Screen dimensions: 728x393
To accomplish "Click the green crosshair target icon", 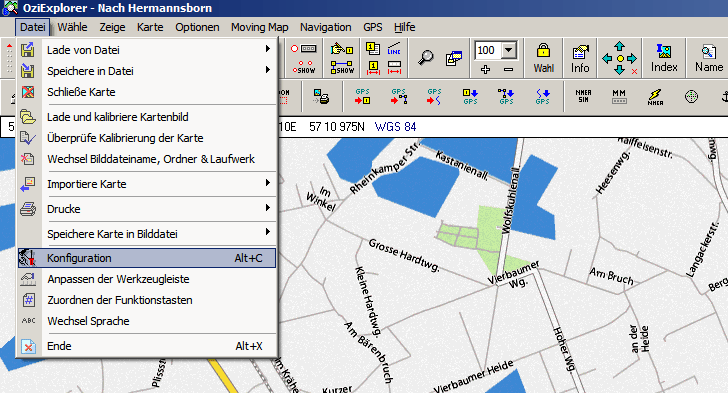I will [691, 97].
